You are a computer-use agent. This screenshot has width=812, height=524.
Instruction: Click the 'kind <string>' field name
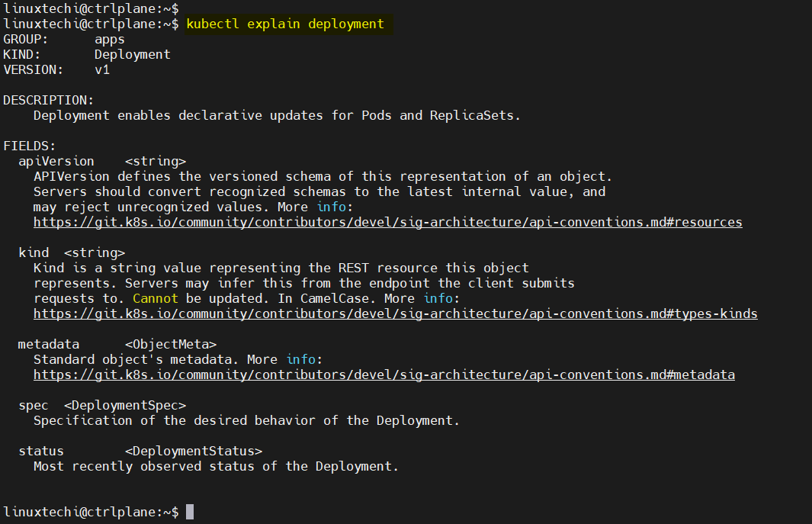click(x=72, y=253)
